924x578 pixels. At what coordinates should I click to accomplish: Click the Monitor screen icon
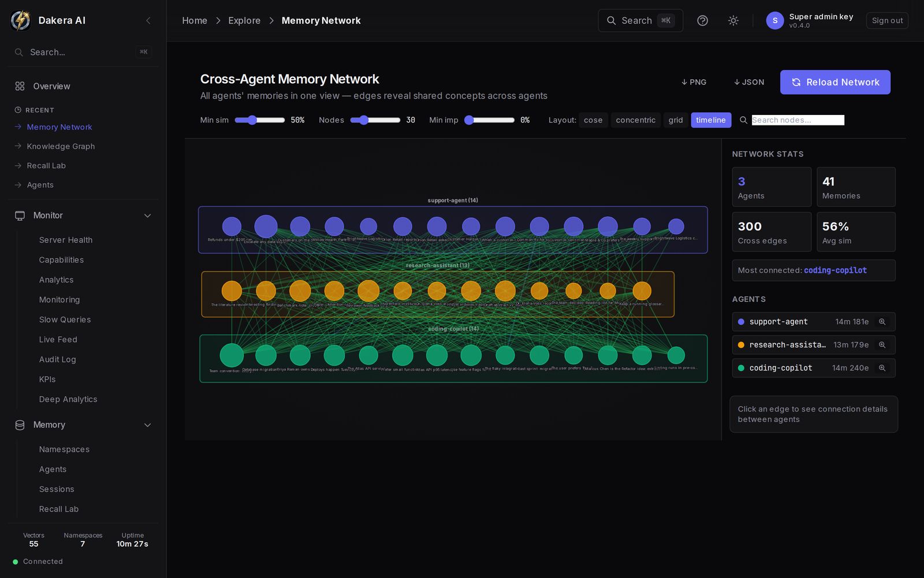pyautogui.click(x=20, y=216)
